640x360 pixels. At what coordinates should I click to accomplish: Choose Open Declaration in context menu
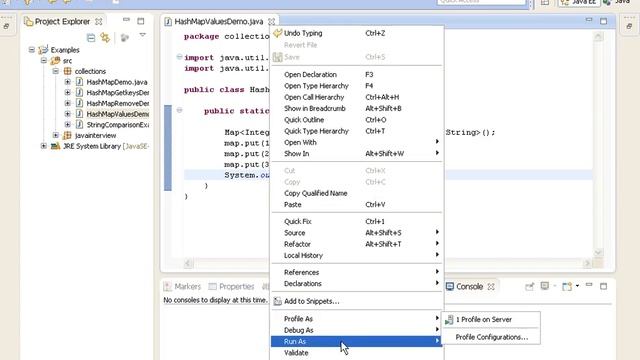coord(357,74)
